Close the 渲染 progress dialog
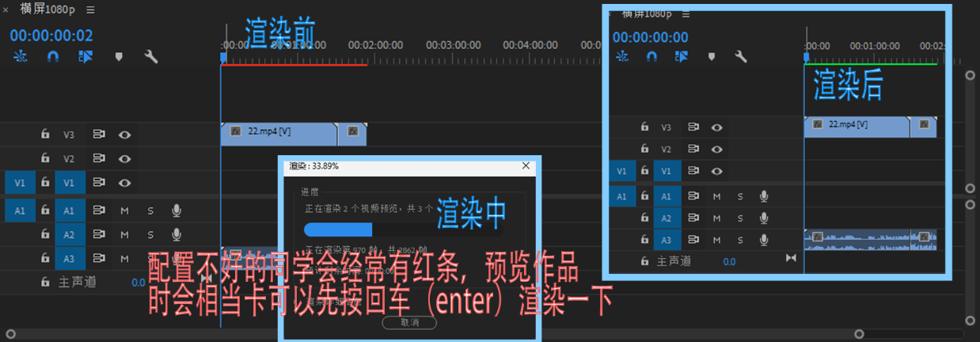This screenshot has width=980, height=342. pos(526,165)
